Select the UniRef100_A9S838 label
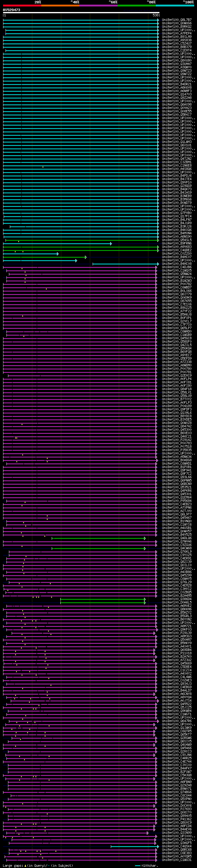Image resolution: width=197 pixels, height=868 pixels. point(177,40)
